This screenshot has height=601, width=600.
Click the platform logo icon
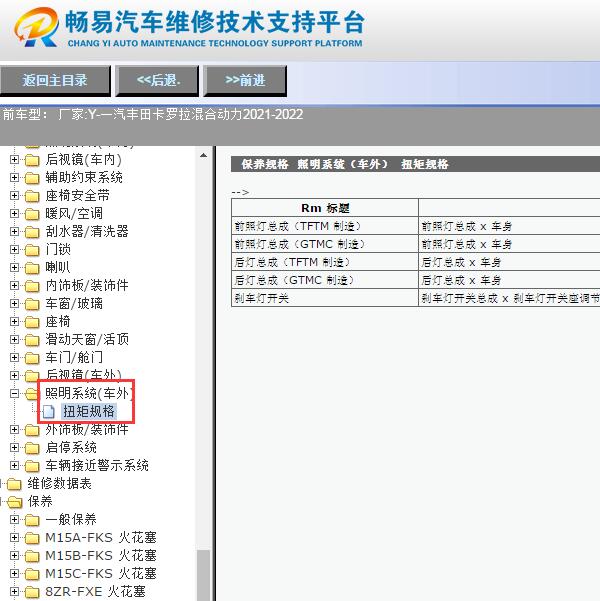pyautogui.click(x=36, y=27)
